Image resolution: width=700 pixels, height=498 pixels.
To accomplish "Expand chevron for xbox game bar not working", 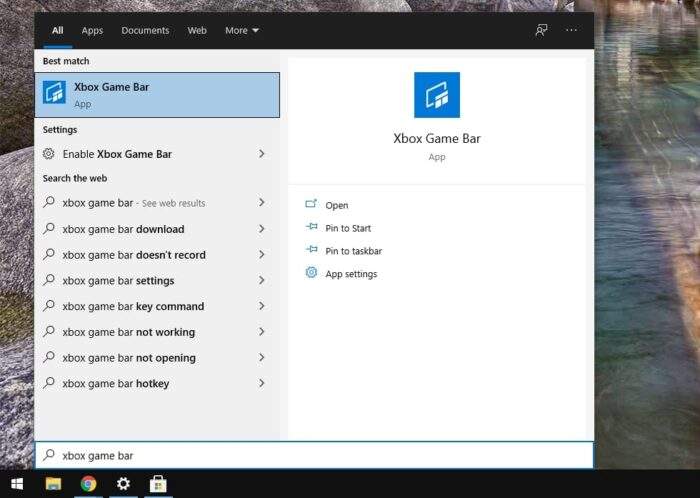I will coord(262,332).
